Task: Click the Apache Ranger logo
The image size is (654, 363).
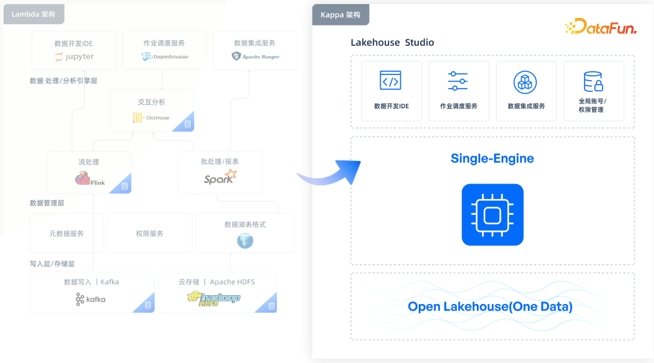Action: (255, 56)
